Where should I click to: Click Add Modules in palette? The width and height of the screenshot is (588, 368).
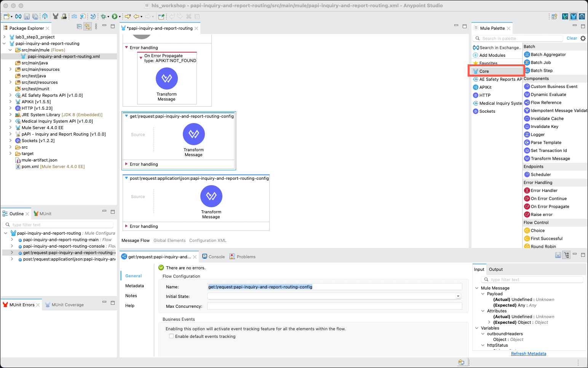(x=489, y=55)
